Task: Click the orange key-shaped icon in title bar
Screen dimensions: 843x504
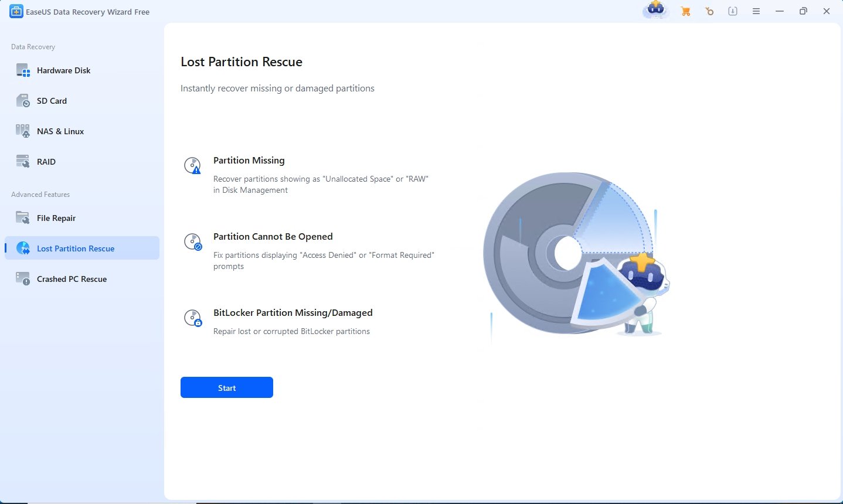Action: (709, 11)
